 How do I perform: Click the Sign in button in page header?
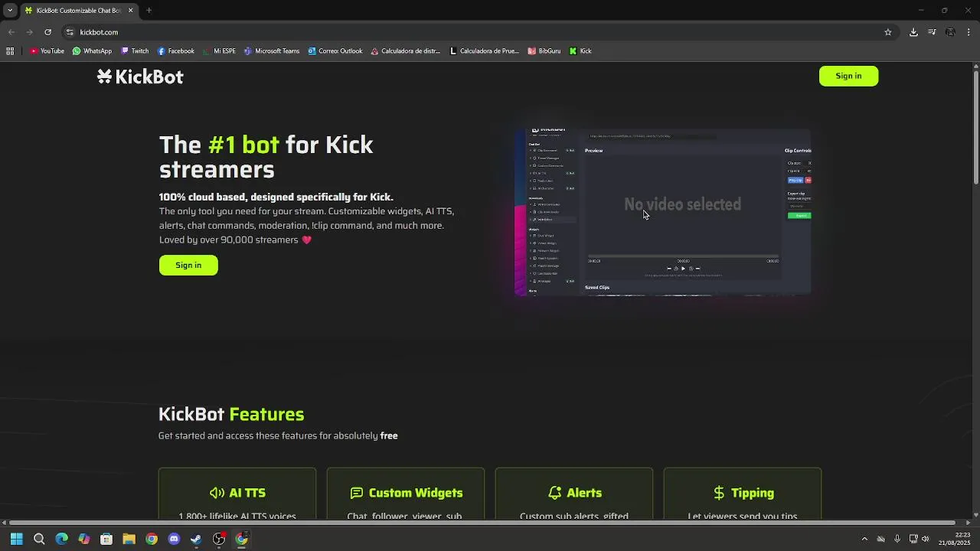(x=848, y=76)
